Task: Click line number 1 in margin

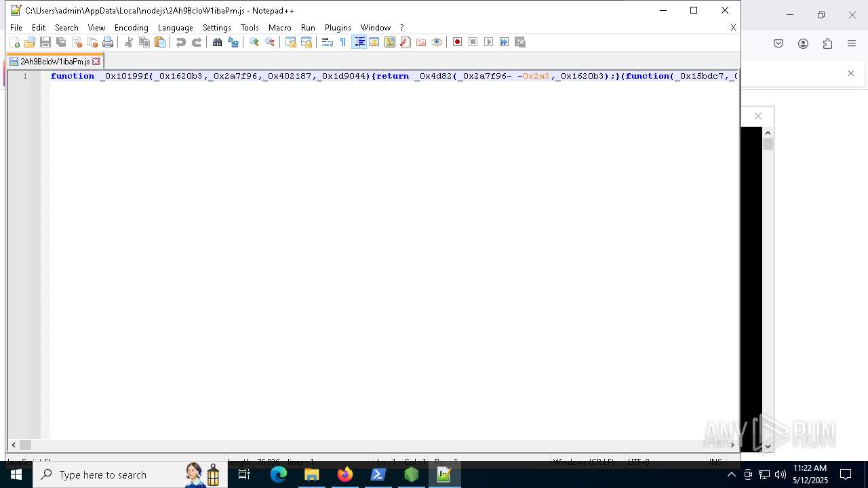Action: tap(25, 76)
